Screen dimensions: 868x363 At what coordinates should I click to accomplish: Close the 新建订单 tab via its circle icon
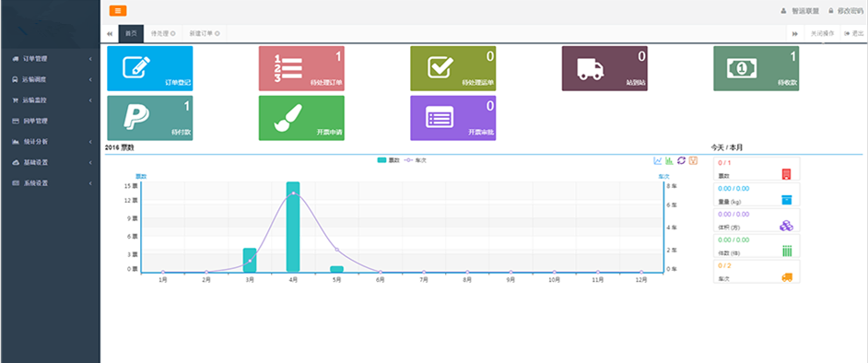tap(217, 34)
